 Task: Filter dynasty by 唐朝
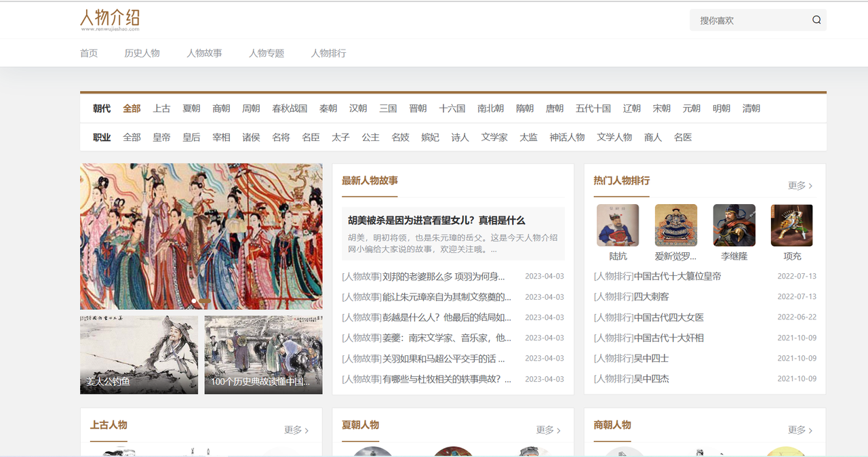[555, 108]
